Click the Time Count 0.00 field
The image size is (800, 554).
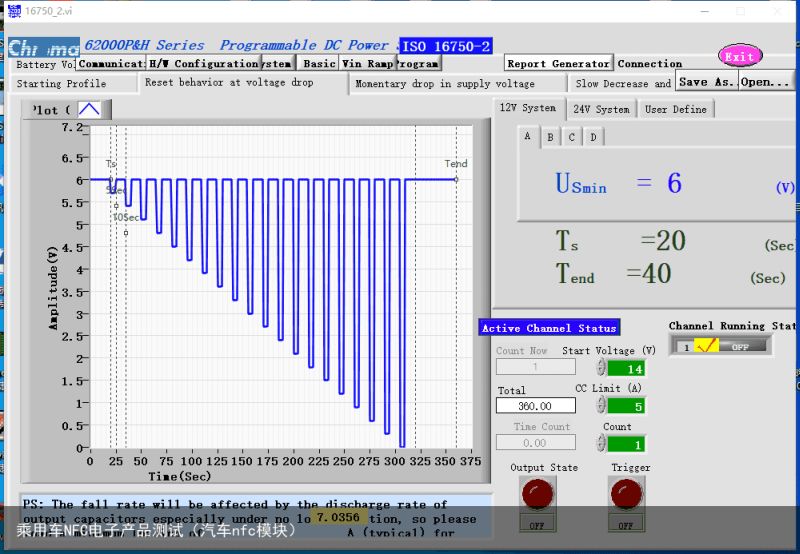[536, 442]
